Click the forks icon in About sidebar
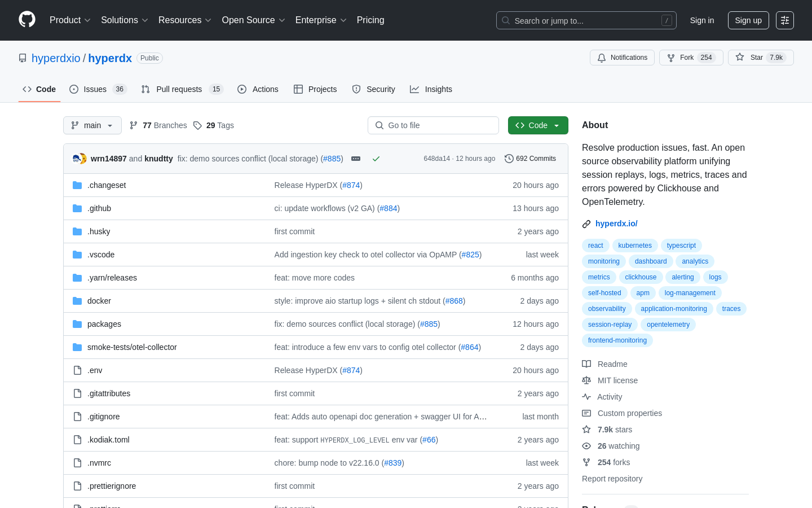 (x=586, y=462)
